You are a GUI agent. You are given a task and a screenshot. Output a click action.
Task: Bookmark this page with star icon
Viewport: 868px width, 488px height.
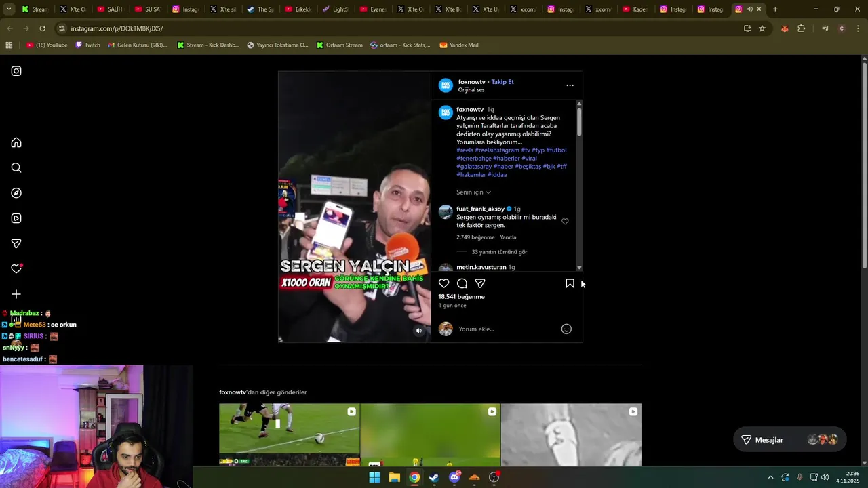(x=762, y=28)
